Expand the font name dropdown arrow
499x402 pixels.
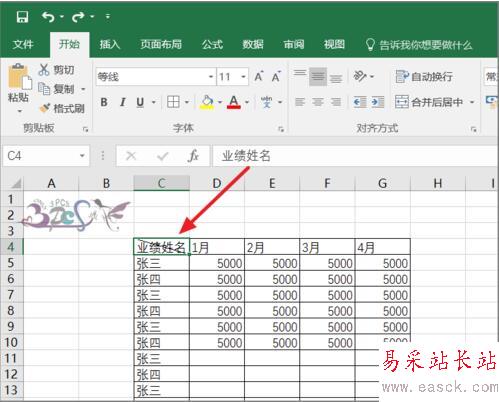coord(211,77)
